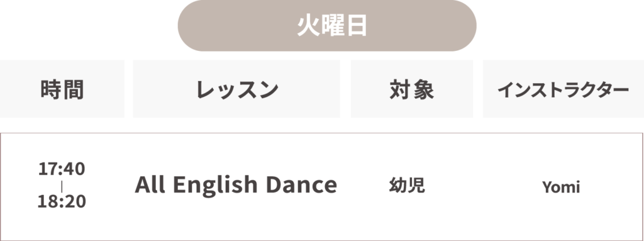Click the word "English" in lesson title

click(x=215, y=185)
